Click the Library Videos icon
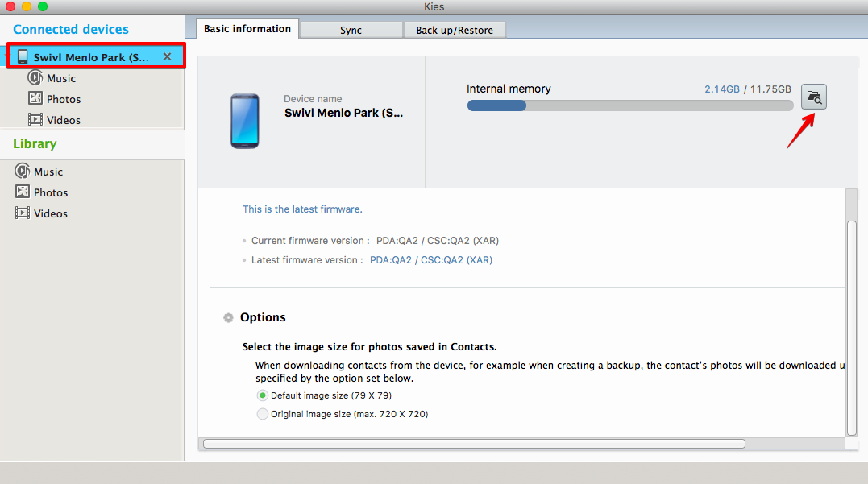The image size is (868, 484). 22,213
